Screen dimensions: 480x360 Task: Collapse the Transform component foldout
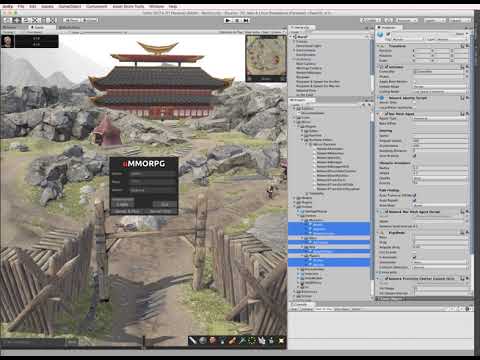379,46
